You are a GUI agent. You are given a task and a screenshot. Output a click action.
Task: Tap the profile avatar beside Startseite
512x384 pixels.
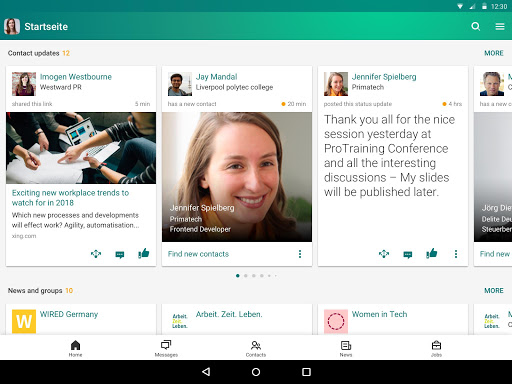pos(12,26)
